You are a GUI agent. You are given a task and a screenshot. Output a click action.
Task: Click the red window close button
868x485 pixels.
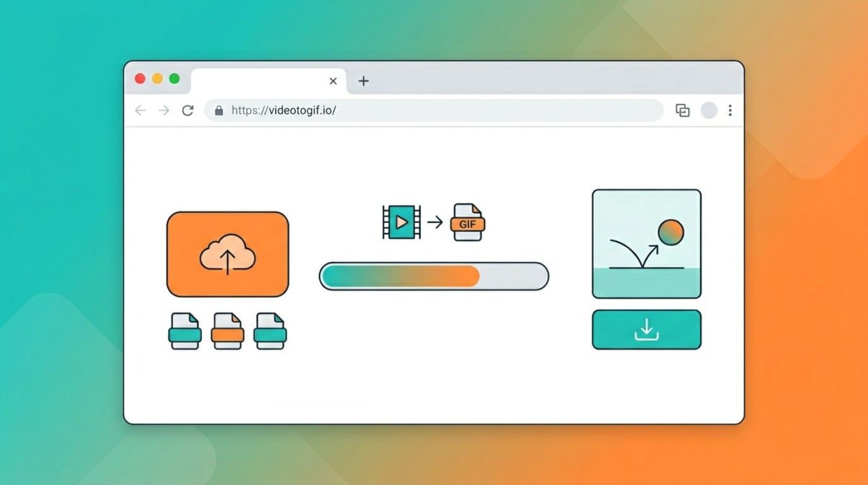point(140,78)
